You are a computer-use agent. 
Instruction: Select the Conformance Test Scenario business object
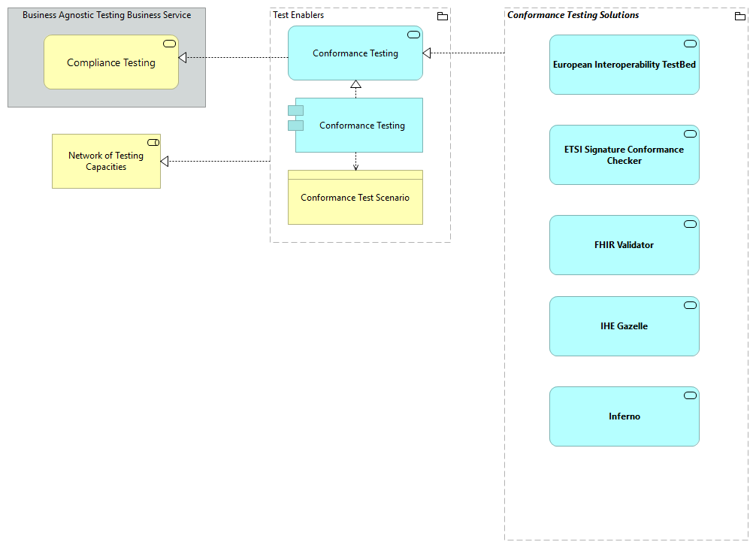[355, 197]
